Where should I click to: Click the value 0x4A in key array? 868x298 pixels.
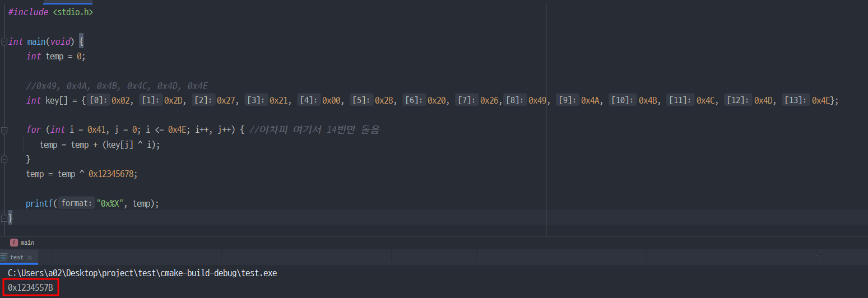[590, 100]
